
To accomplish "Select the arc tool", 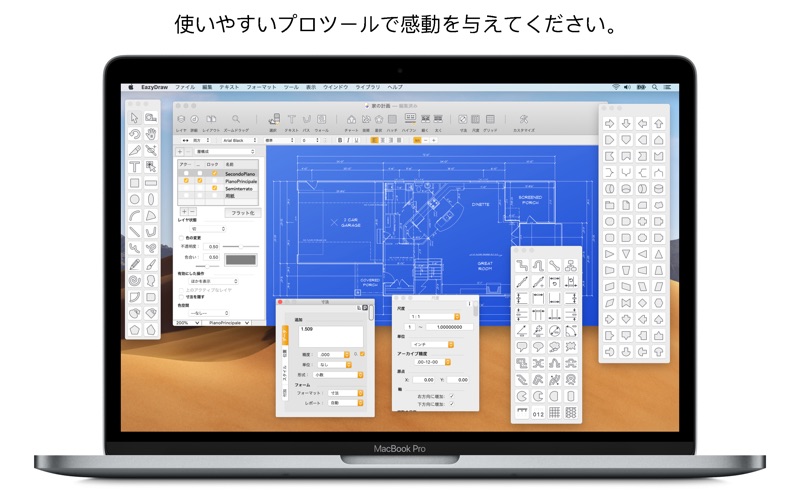I will (x=135, y=216).
